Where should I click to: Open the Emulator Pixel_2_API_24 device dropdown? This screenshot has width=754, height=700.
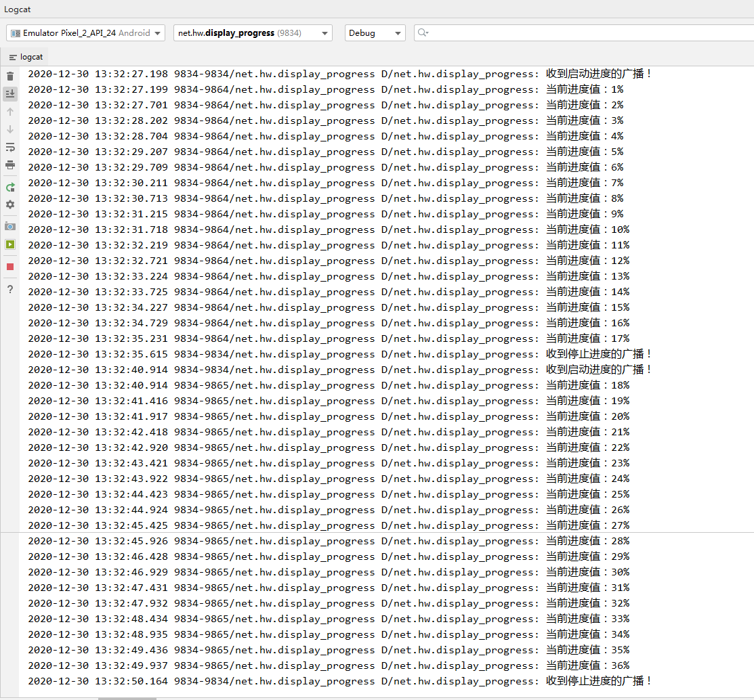point(85,33)
